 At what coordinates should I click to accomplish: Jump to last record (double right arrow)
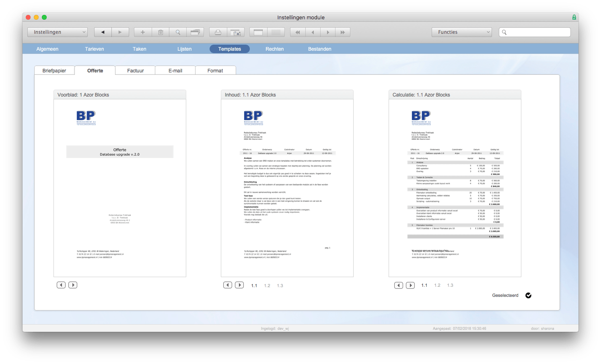pos(343,32)
